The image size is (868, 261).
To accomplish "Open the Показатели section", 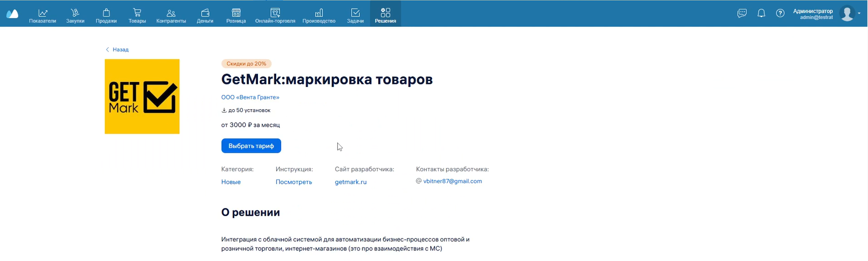I will click(42, 16).
